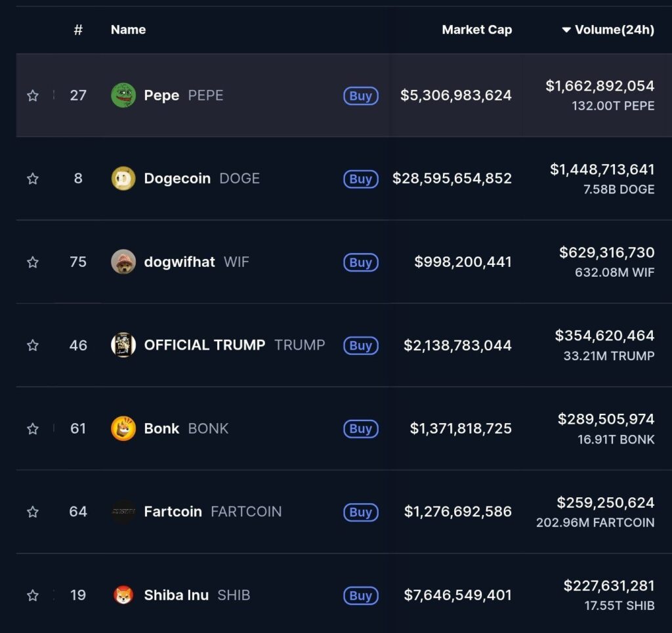This screenshot has height=633, width=672.
Task: Click the 632.08M WIF volume amount
Action: click(x=614, y=272)
